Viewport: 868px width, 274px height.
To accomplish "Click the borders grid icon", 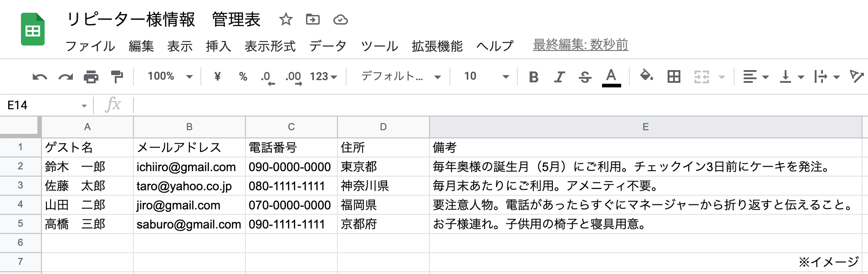I will pyautogui.click(x=674, y=76).
